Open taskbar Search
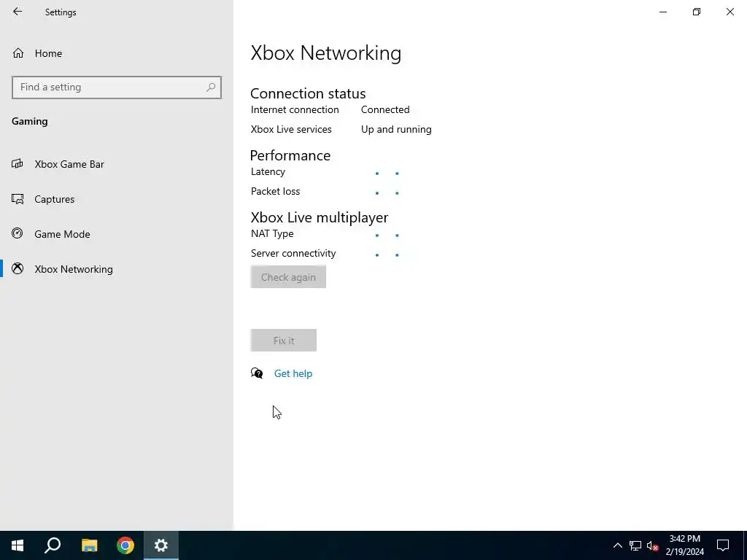Viewport: 747px width, 560px height. (x=53, y=545)
